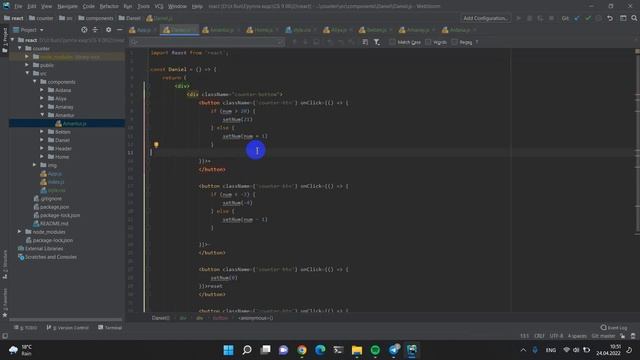The width and height of the screenshot is (640, 360).
Task: Expand the img folder
Action: (x=35, y=165)
